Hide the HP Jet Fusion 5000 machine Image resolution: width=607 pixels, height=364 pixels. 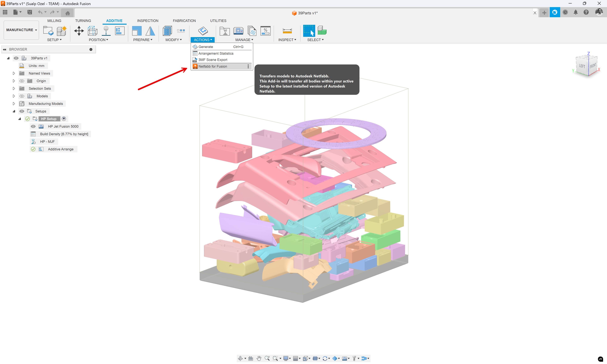(33, 126)
